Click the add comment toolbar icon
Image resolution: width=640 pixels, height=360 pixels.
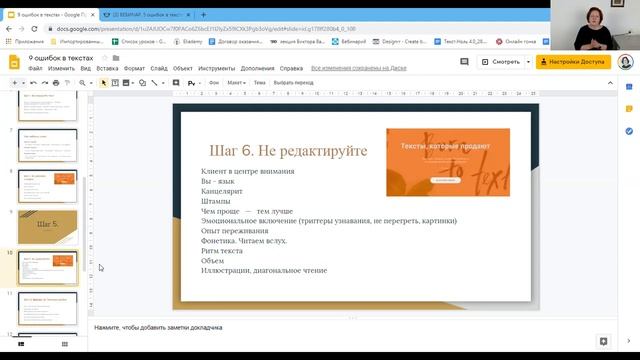(x=176, y=83)
